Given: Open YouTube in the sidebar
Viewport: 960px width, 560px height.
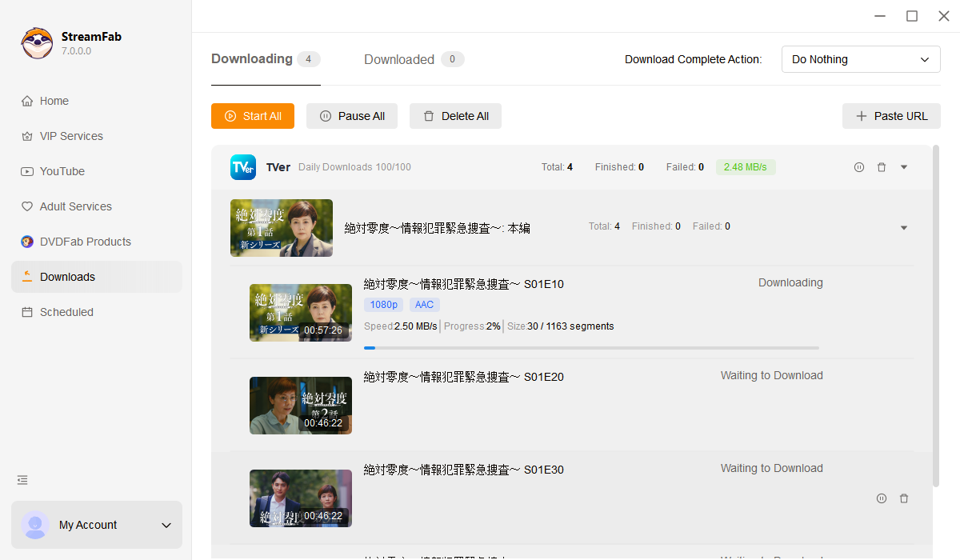Looking at the screenshot, I should coord(62,171).
